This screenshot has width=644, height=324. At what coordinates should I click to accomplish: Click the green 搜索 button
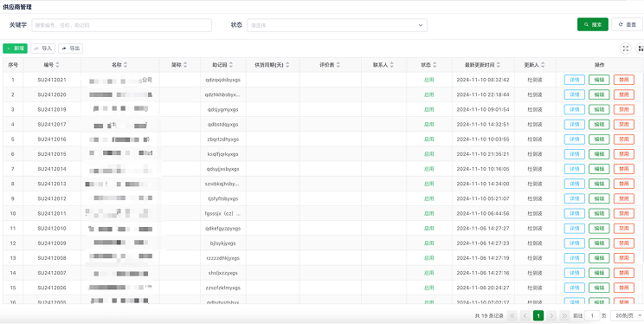pos(593,24)
